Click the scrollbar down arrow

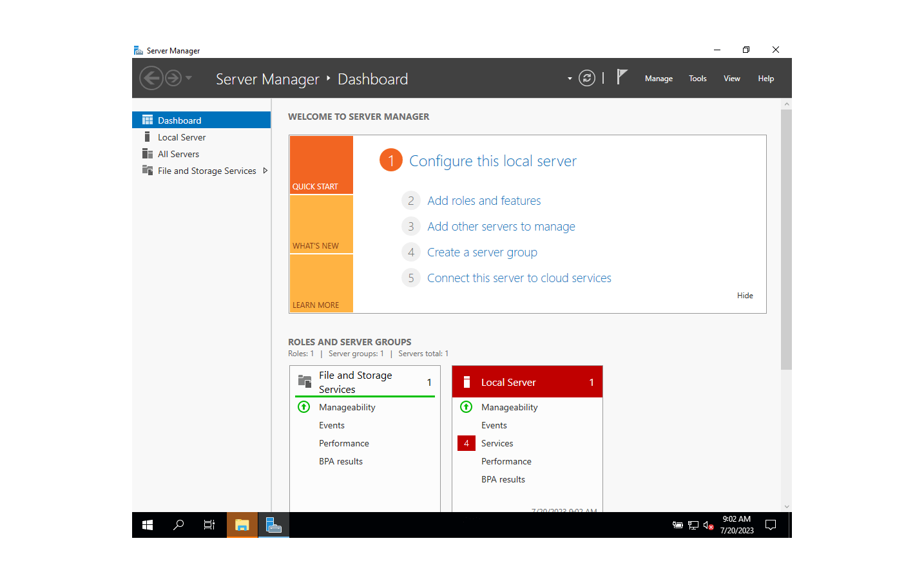coord(786,507)
